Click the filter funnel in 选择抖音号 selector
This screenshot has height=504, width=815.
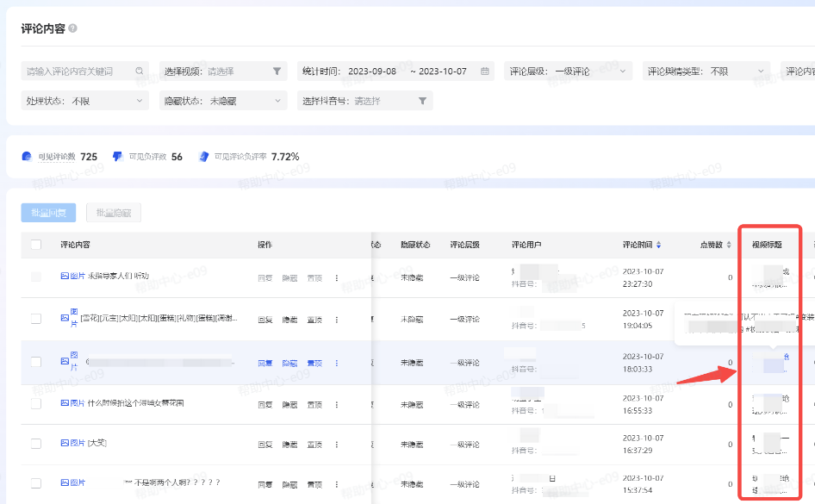coord(422,101)
